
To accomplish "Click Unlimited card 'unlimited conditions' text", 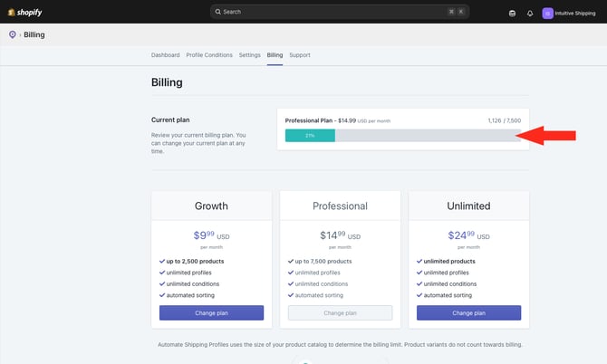I will pyautogui.click(x=450, y=284).
